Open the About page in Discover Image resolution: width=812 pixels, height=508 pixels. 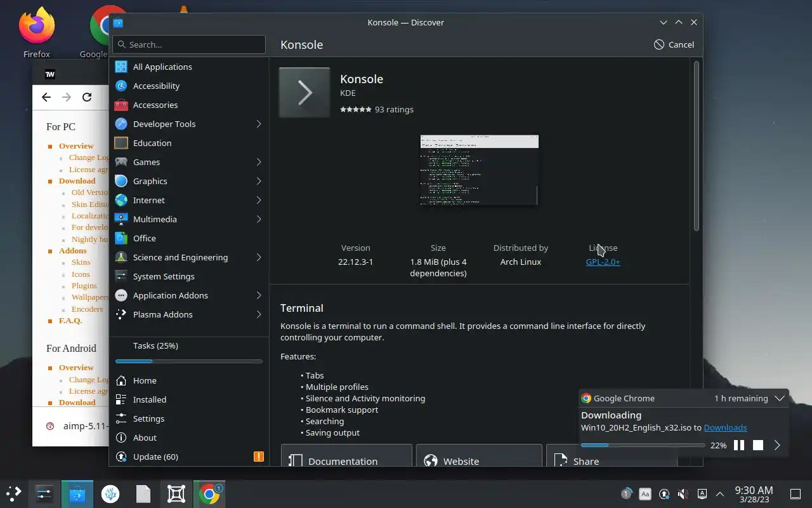click(189, 438)
